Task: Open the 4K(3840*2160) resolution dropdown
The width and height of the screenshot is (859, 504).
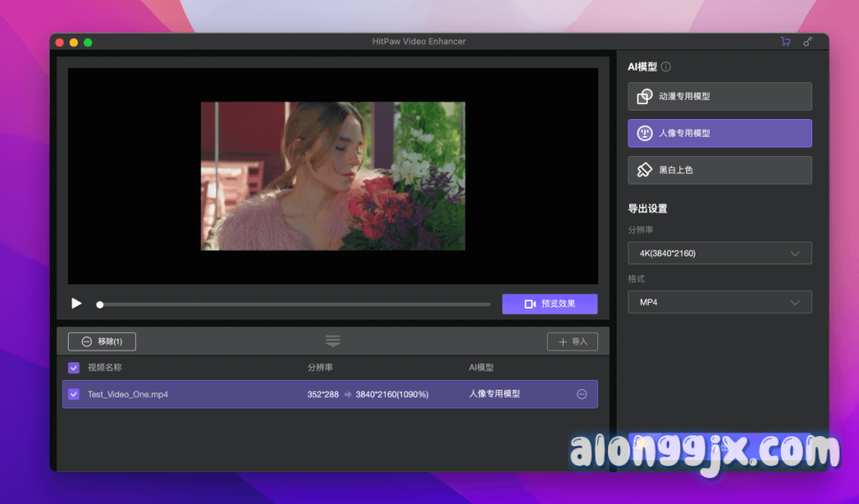Action: point(720,253)
